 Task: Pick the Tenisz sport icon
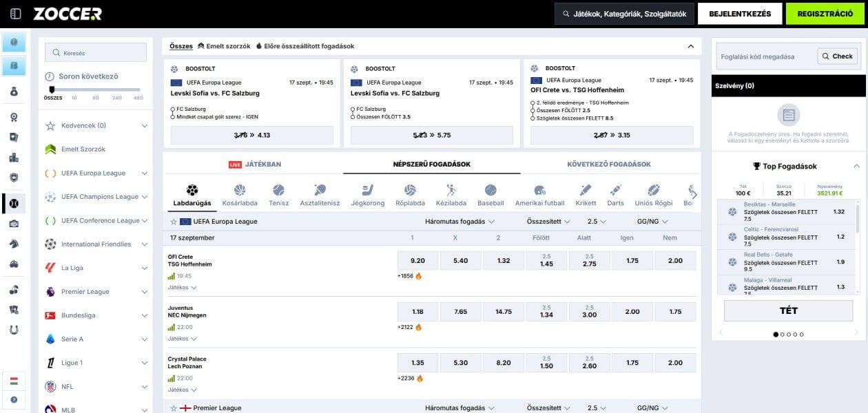[278, 190]
